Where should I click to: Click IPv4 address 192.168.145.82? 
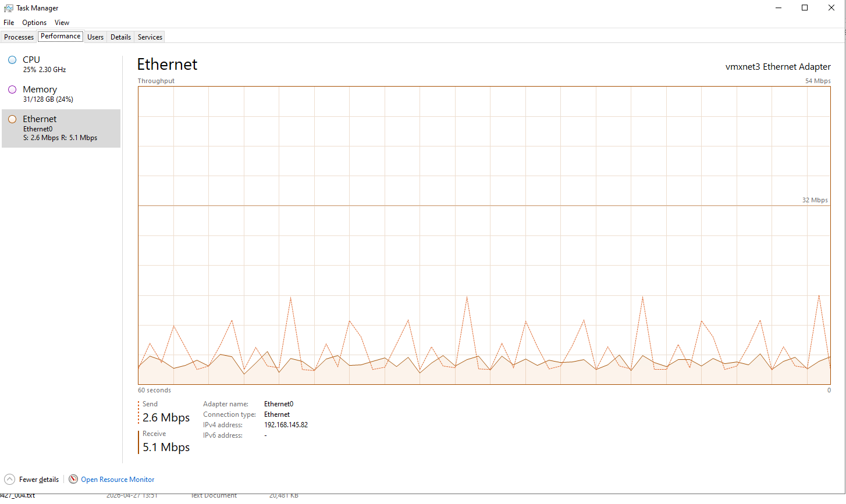coord(286,425)
